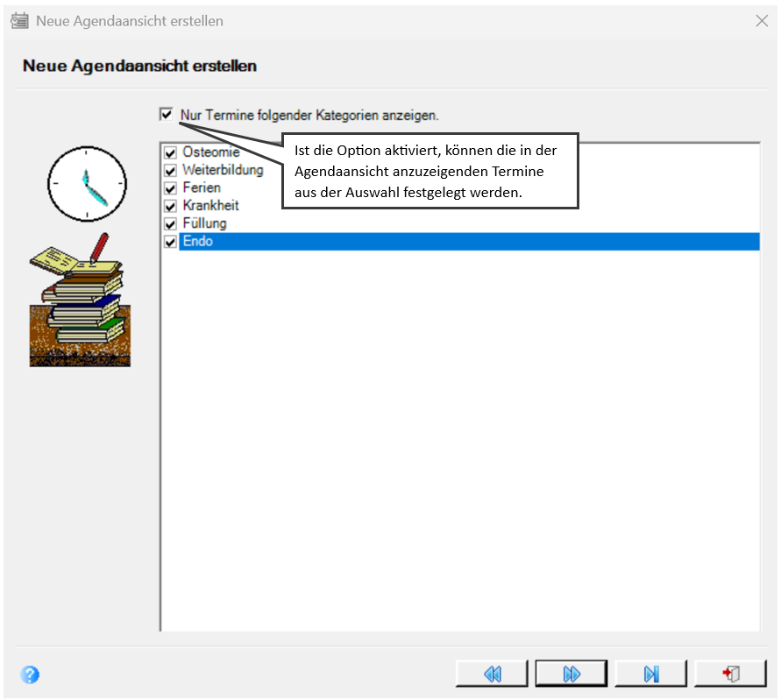Click the skip-to-end finish arrow button

[651, 674]
